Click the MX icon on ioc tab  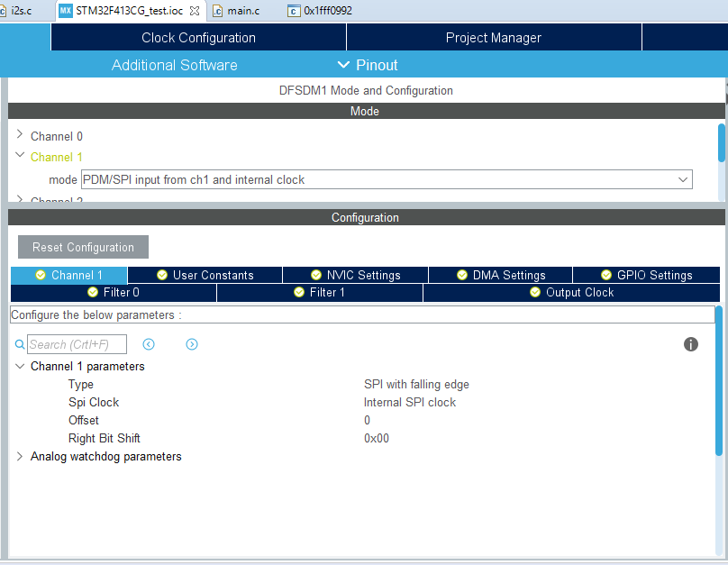(x=66, y=10)
